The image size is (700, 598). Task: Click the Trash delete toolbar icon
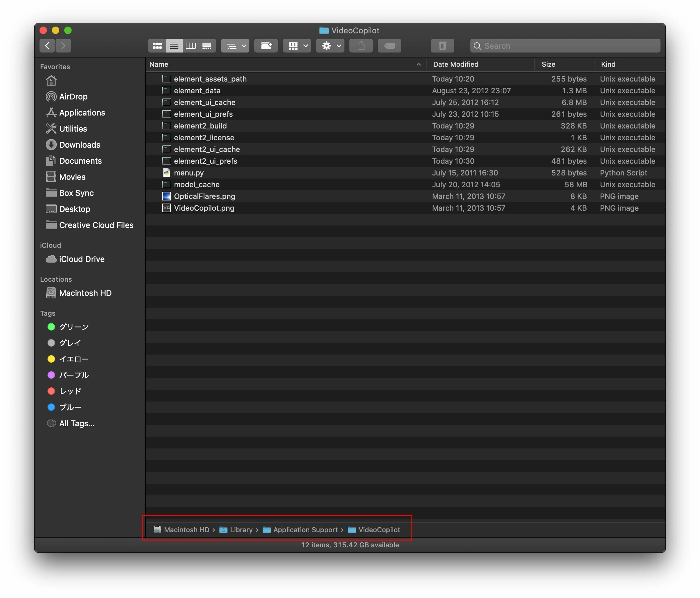(442, 46)
